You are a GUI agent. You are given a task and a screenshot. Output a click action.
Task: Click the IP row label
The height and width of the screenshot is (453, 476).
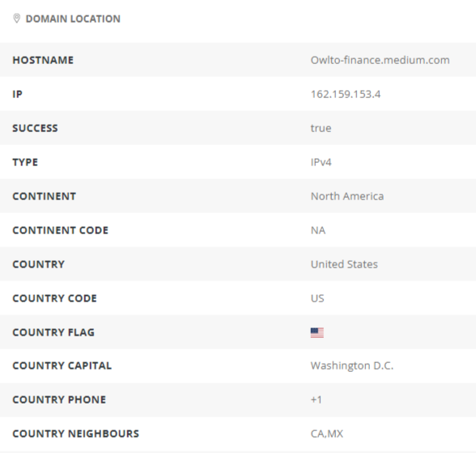click(x=17, y=94)
